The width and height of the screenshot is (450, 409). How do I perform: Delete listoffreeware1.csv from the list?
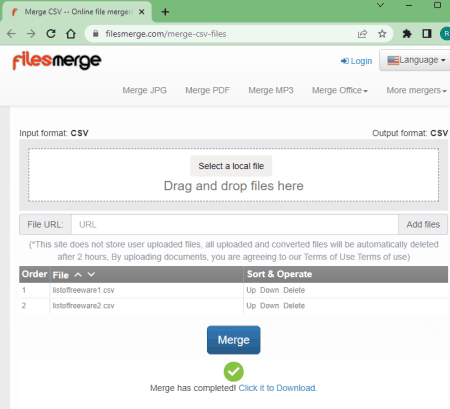[294, 290]
